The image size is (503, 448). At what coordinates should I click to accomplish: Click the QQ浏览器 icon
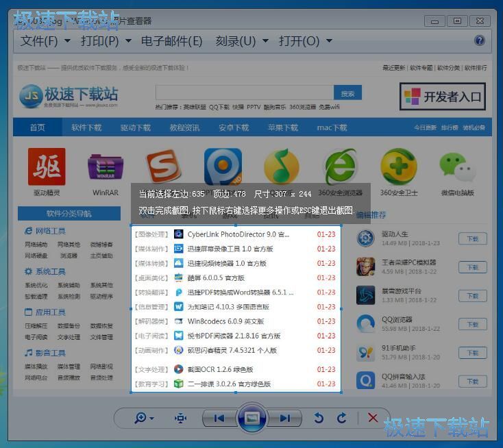366,324
